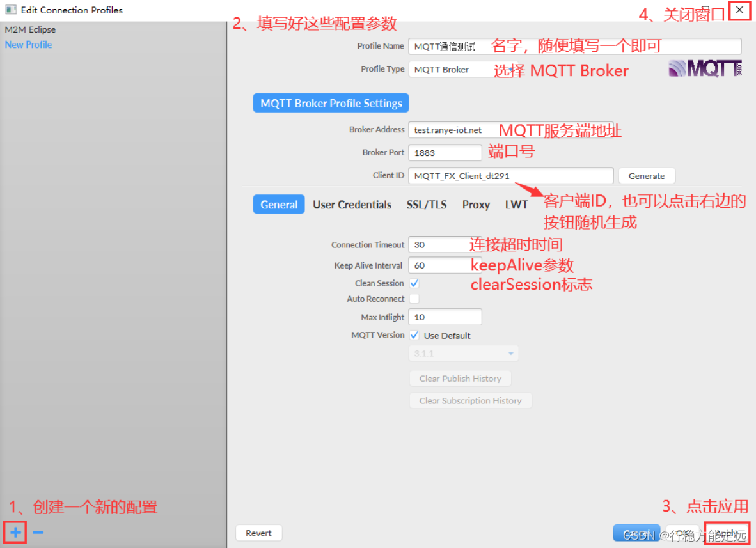Click Generate to create a new Client ID

coord(646,175)
